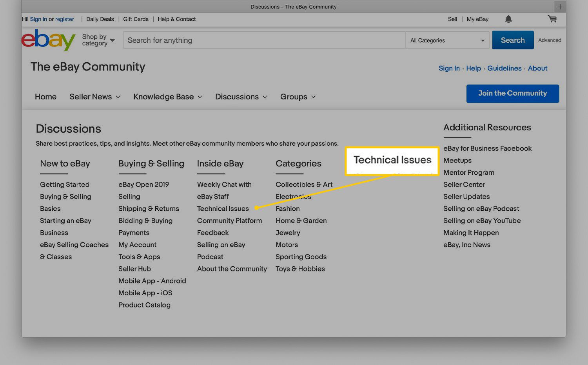Screen dimensions: 588x365
Task: Click the eBay logo
Action: coord(48,40)
